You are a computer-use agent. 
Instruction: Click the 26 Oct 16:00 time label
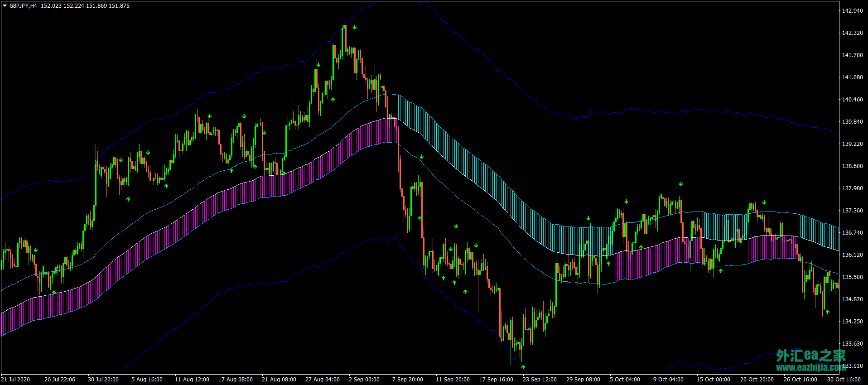(800, 380)
